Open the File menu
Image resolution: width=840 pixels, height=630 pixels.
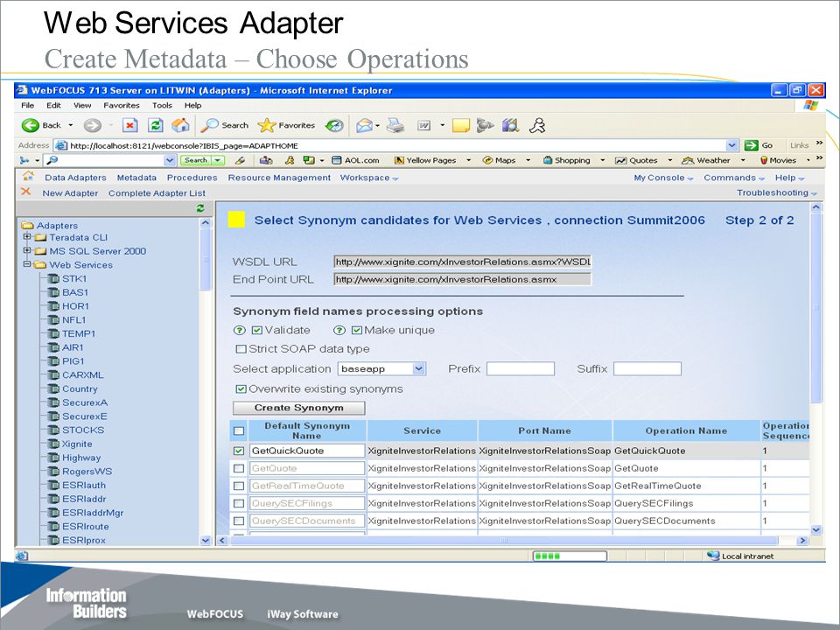click(x=27, y=106)
